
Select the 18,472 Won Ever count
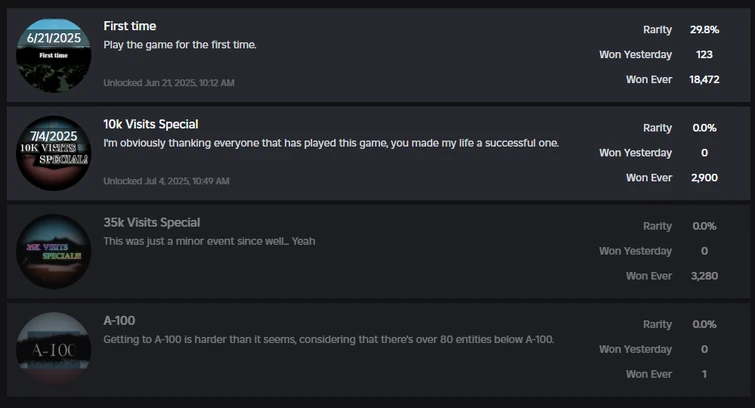pyautogui.click(x=704, y=79)
